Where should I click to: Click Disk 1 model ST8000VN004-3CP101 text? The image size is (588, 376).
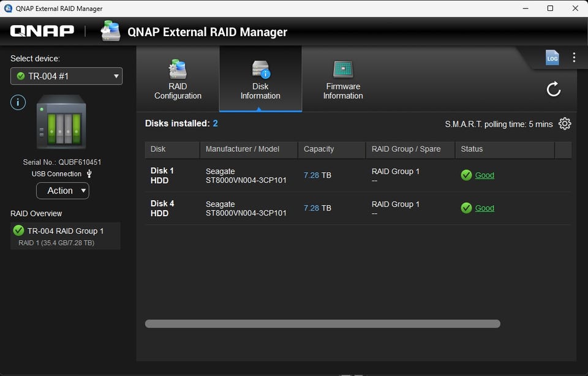[x=246, y=180]
